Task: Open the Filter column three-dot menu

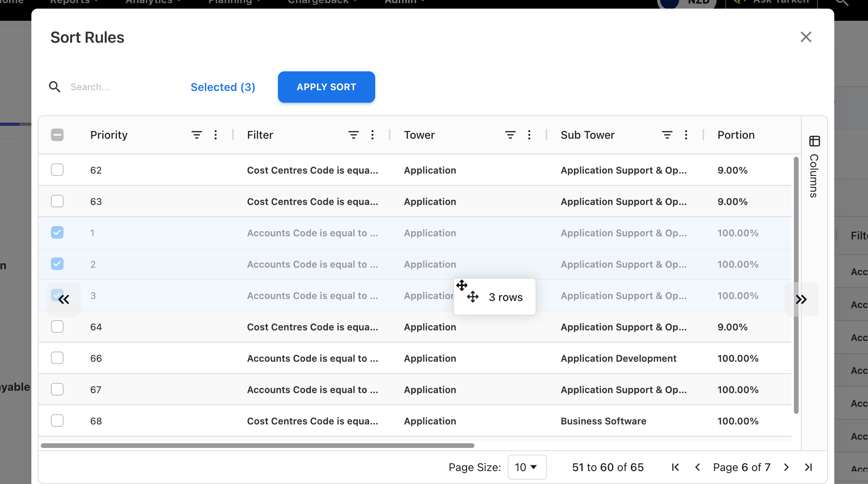Action: [372, 135]
